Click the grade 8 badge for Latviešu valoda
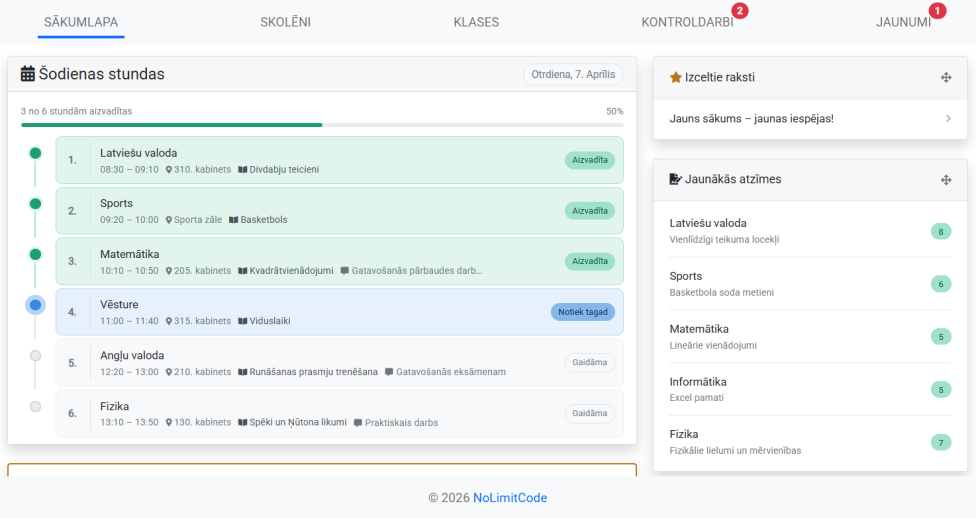Screen dimensions: 976x518 (x=940, y=232)
